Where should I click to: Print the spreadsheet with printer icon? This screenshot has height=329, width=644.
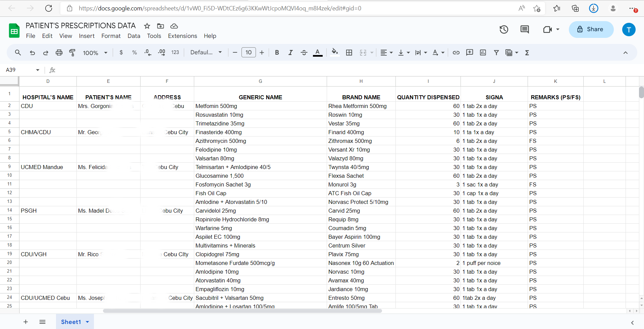pos(59,53)
